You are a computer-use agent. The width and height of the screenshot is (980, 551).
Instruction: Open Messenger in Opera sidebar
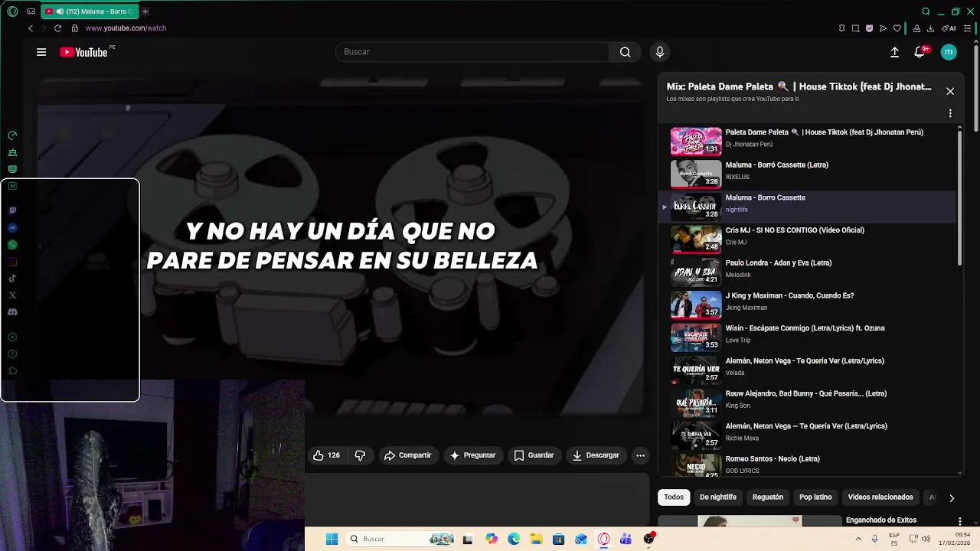(x=12, y=228)
